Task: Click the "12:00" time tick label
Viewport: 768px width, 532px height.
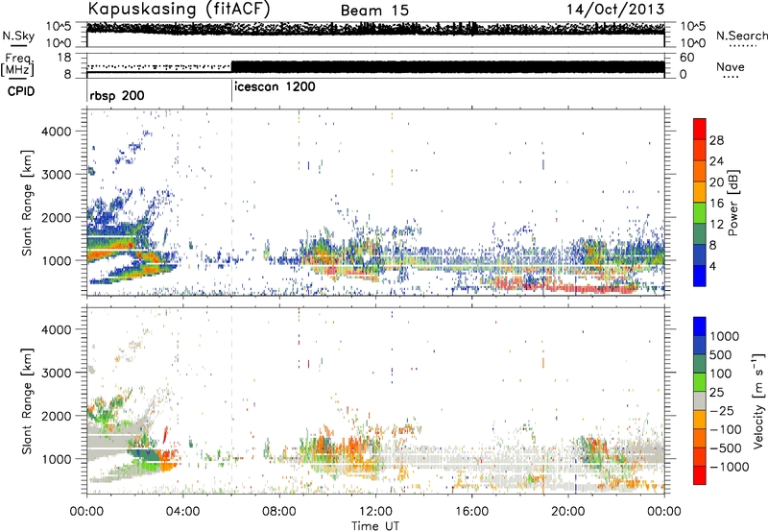Action: coord(375,512)
